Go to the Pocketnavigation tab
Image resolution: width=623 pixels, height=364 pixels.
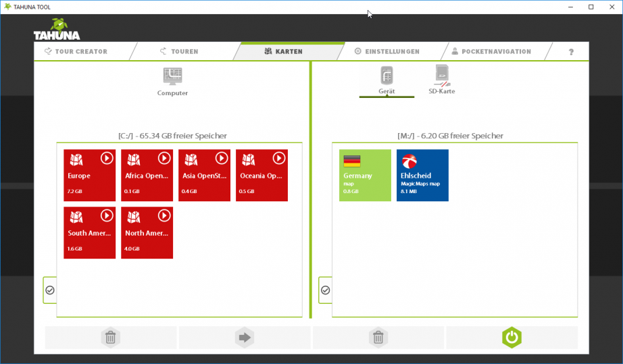pos(496,51)
